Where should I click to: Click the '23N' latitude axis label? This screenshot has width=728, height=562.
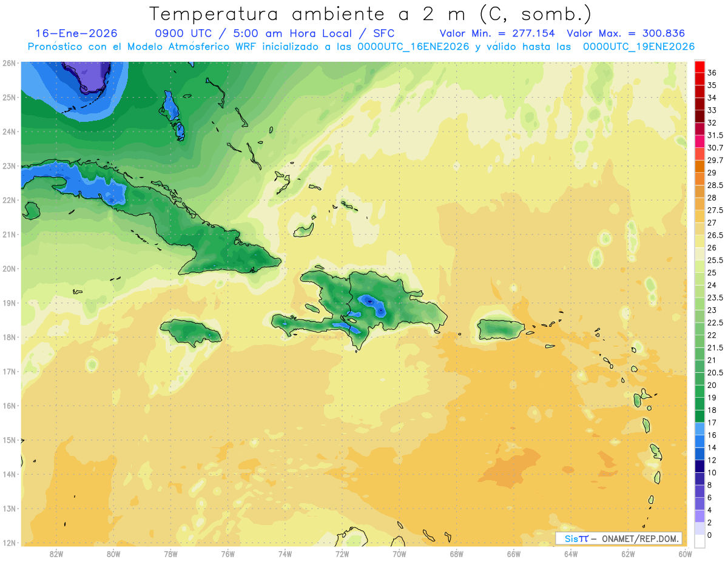[8, 166]
